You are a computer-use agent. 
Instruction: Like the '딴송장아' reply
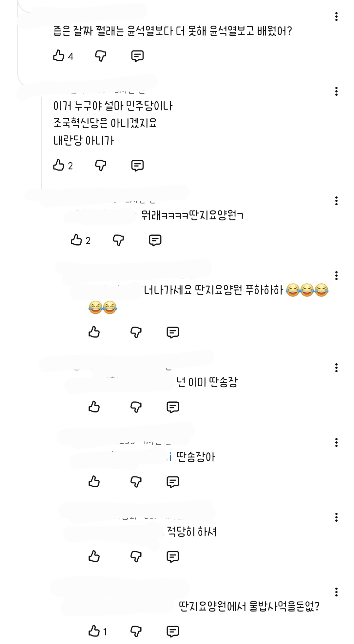(x=94, y=482)
